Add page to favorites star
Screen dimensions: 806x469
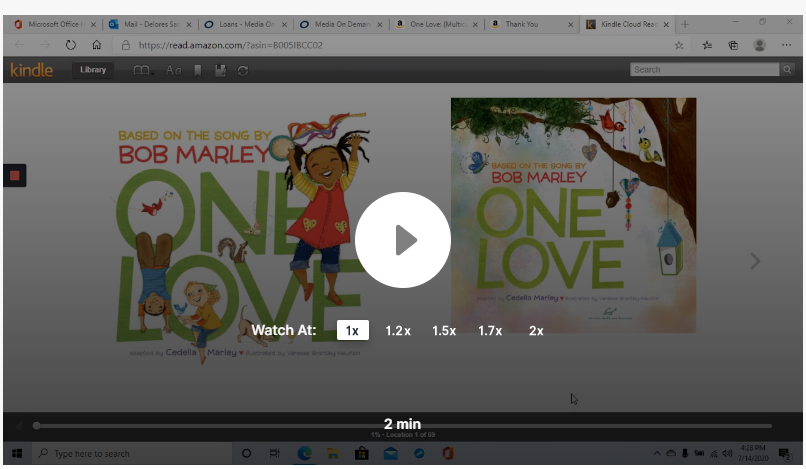[679, 45]
